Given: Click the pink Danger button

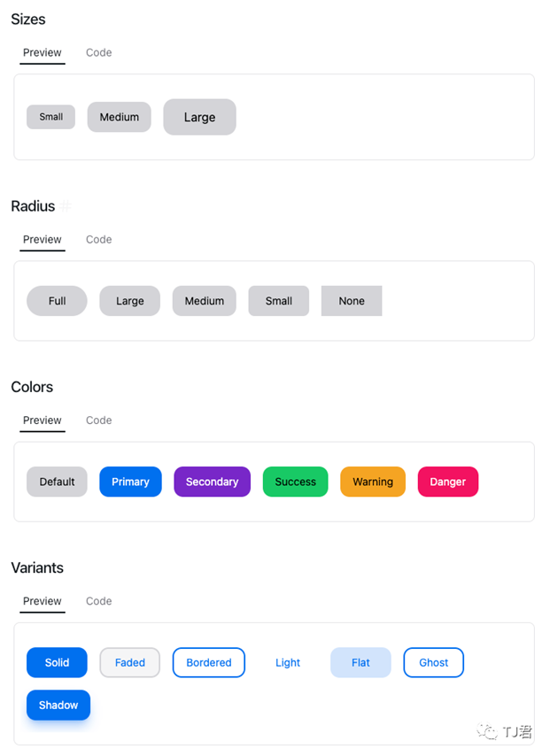Looking at the screenshot, I should point(448,482).
